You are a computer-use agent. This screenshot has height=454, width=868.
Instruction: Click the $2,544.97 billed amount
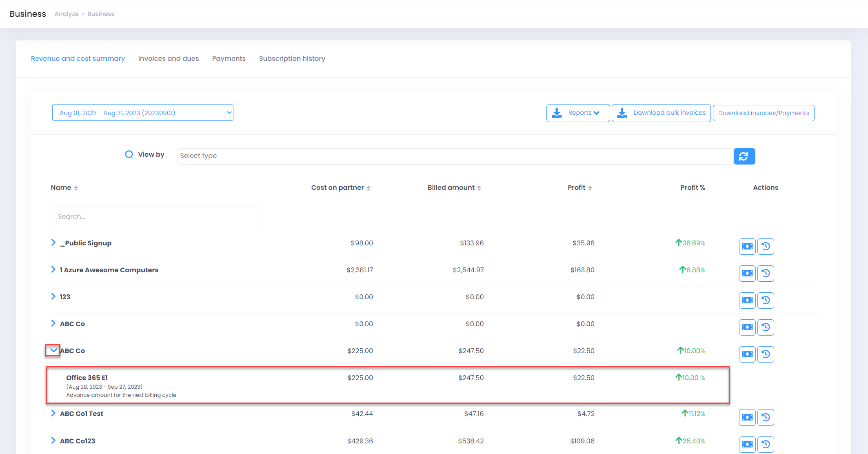[x=468, y=270]
